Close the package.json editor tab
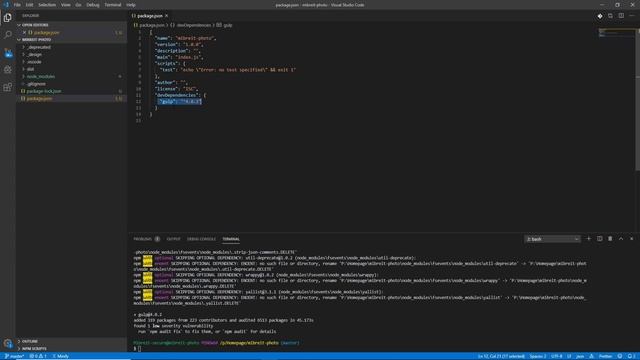 click(167, 16)
